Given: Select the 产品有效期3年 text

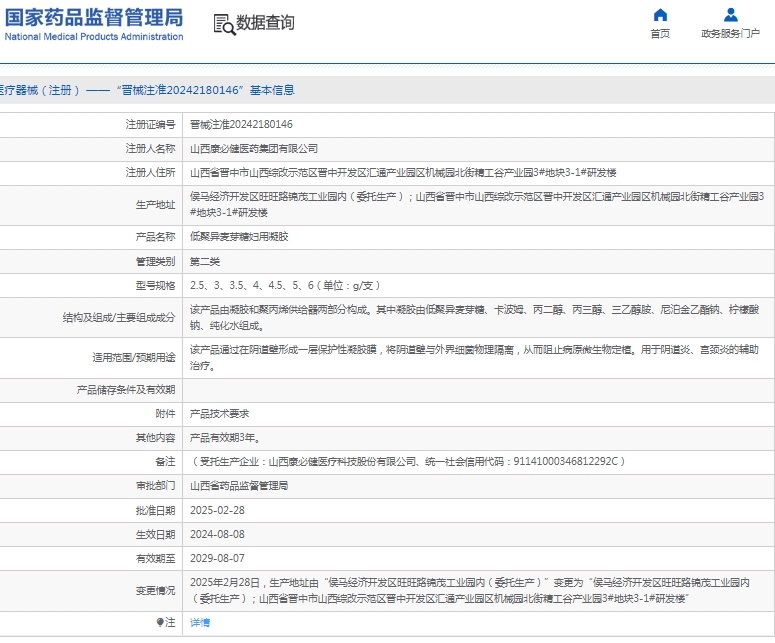Looking at the screenshot, I should tap(225, 438).
